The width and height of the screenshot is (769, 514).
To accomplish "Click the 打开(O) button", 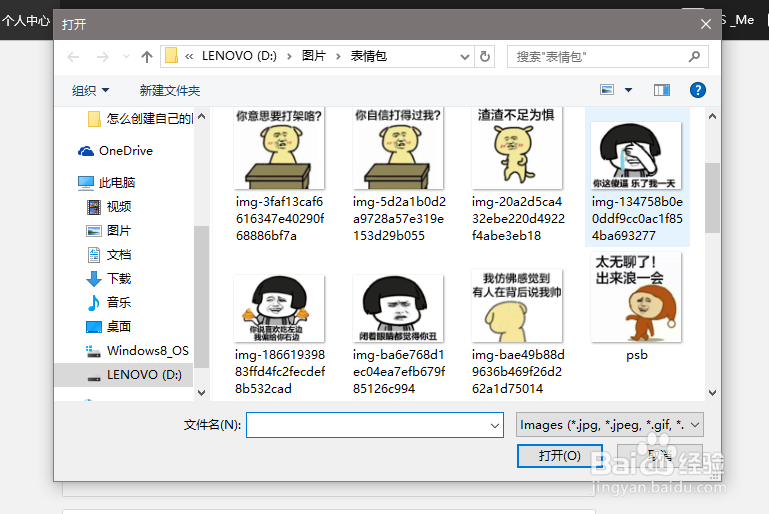I will [560, 456].
